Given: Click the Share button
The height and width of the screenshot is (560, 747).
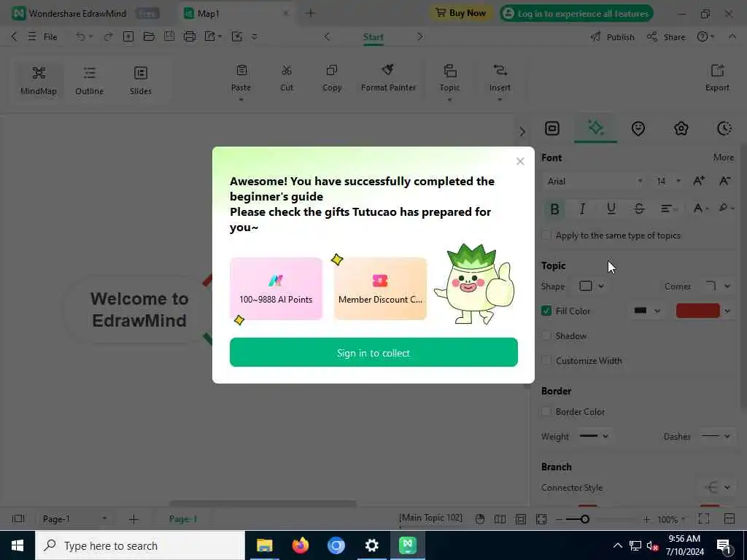Looking at the screenshot, I should 666,37.
